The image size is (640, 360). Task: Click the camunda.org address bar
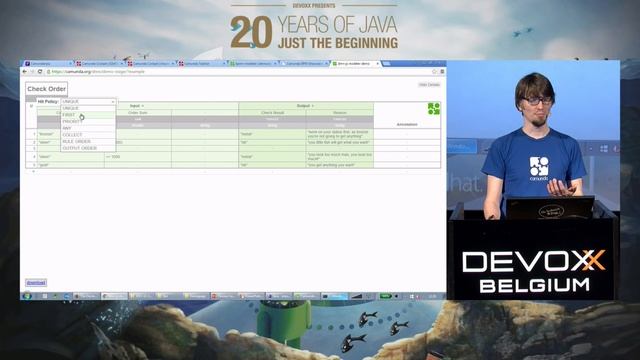[238, 71]
